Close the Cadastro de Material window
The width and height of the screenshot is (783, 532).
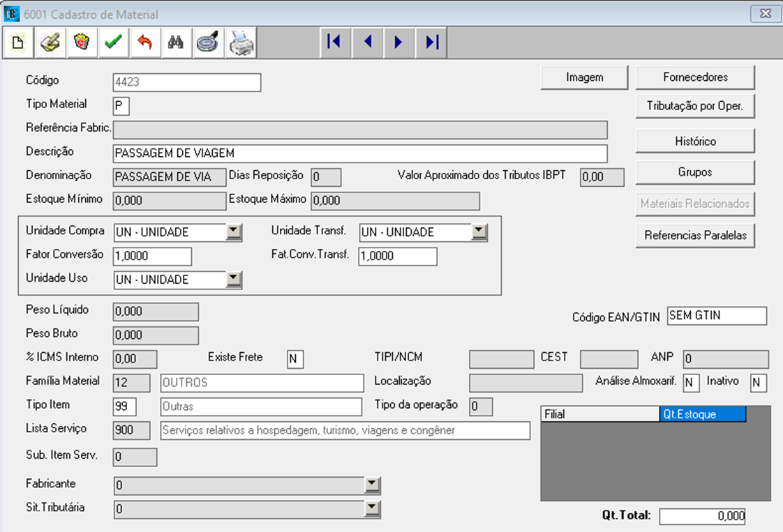point(765,13)
